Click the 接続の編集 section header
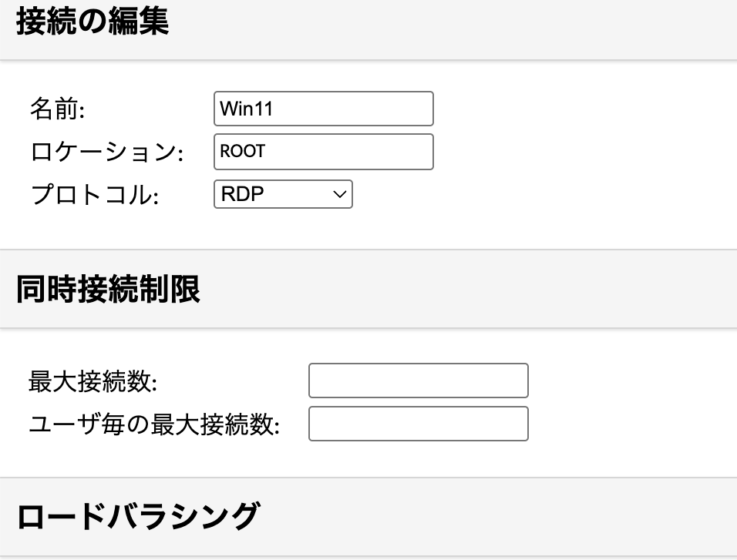The image size is (737, 560). click(x=92, y=22)
